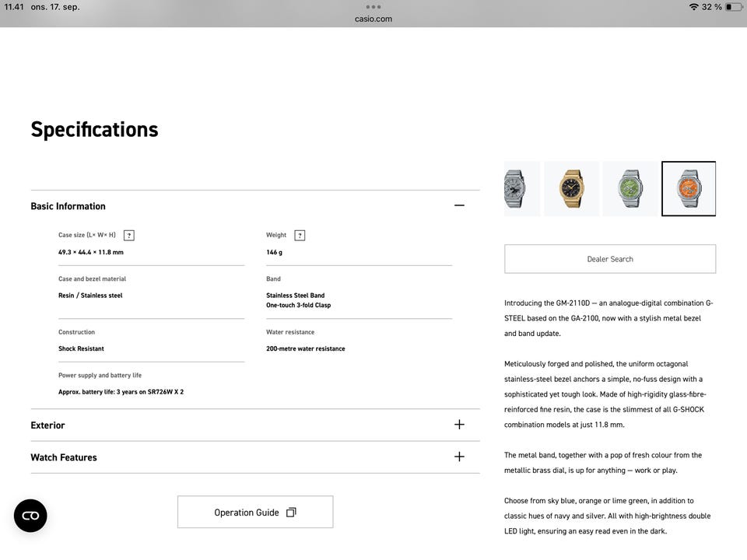Viewport: 747px width, 560px height.
Task: Click the 'Case and bezel material' label
Action: point(93,279)
